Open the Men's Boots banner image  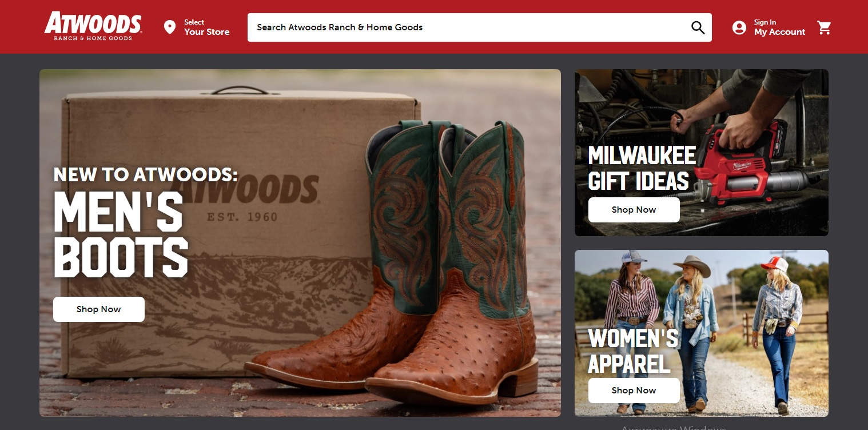300,243
